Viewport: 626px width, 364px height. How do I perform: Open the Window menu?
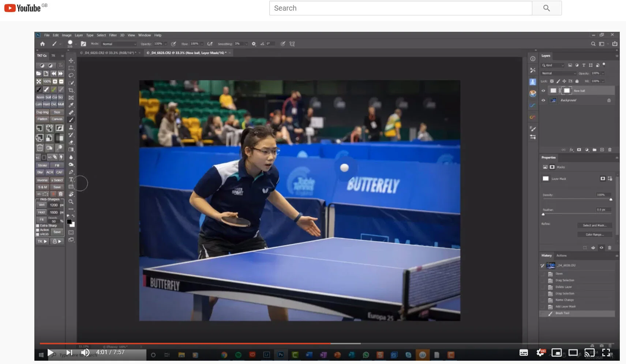tap(145, 35)
